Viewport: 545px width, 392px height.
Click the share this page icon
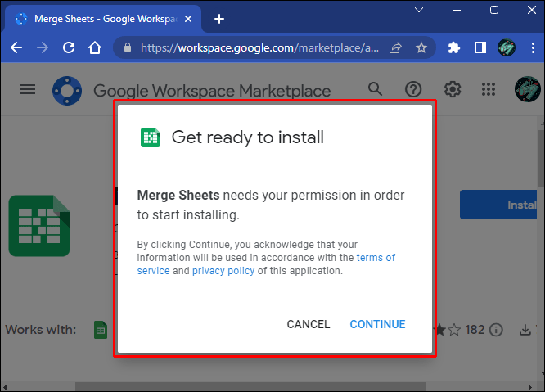[396, 47]
